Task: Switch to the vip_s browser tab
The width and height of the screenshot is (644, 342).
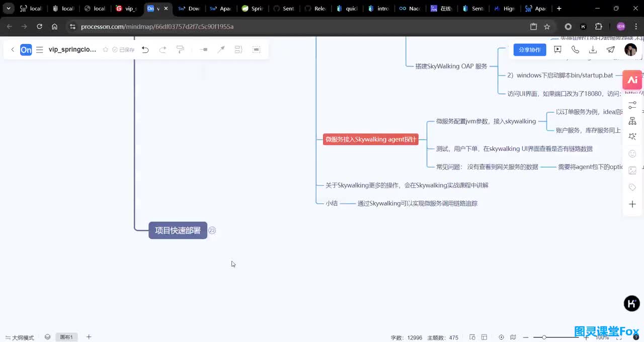Action: (x=127, y=9)
